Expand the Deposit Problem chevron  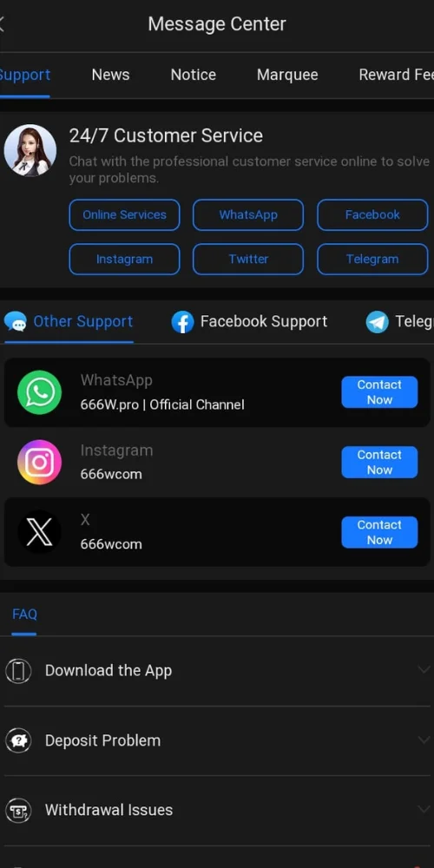coord(424,740)
